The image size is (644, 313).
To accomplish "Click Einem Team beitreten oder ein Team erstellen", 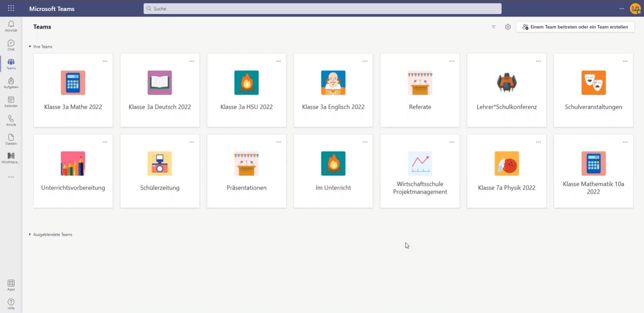I will [575, 27].
